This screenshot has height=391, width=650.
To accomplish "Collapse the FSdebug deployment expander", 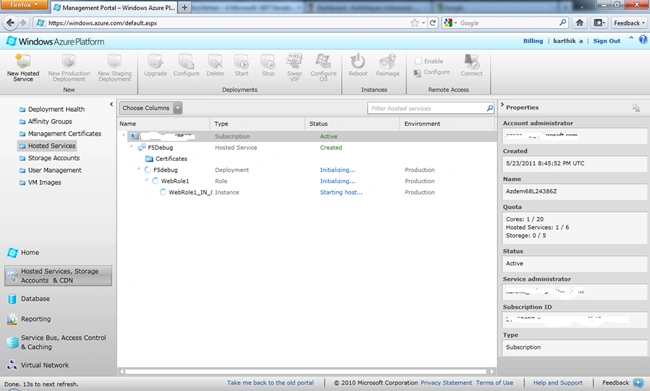I will (x=139, y=168).
